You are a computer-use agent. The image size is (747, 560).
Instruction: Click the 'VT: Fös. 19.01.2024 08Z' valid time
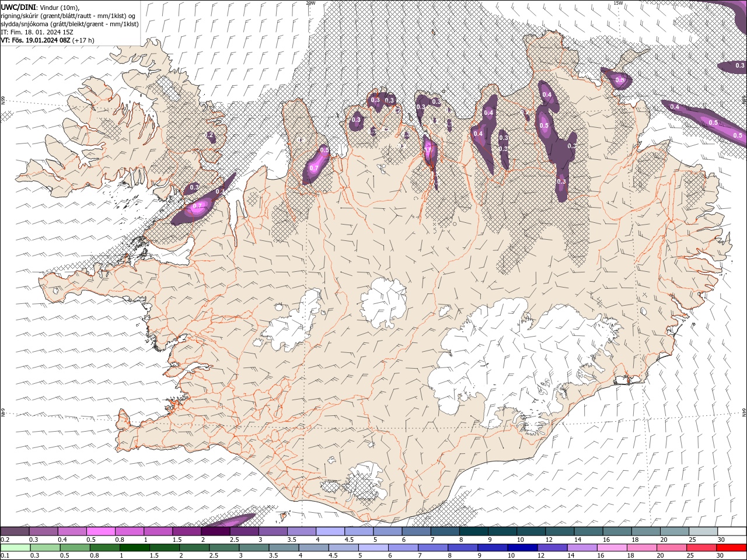36,40
